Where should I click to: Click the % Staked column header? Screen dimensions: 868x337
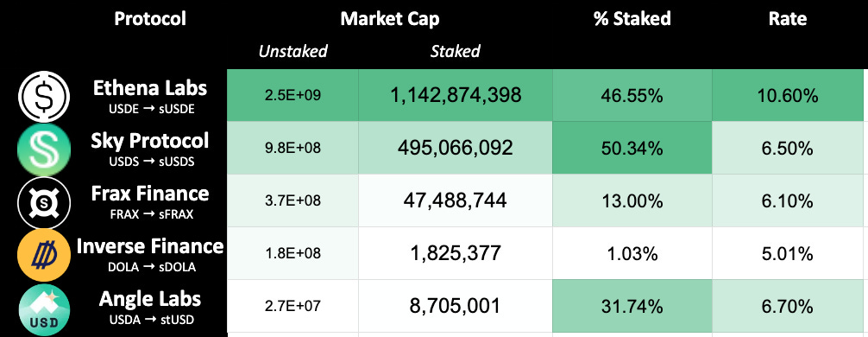pyautogui.click(x=632, y=19)
